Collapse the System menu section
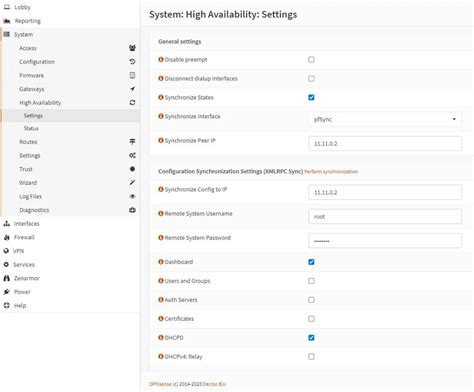474x392 pixels. 23,34
